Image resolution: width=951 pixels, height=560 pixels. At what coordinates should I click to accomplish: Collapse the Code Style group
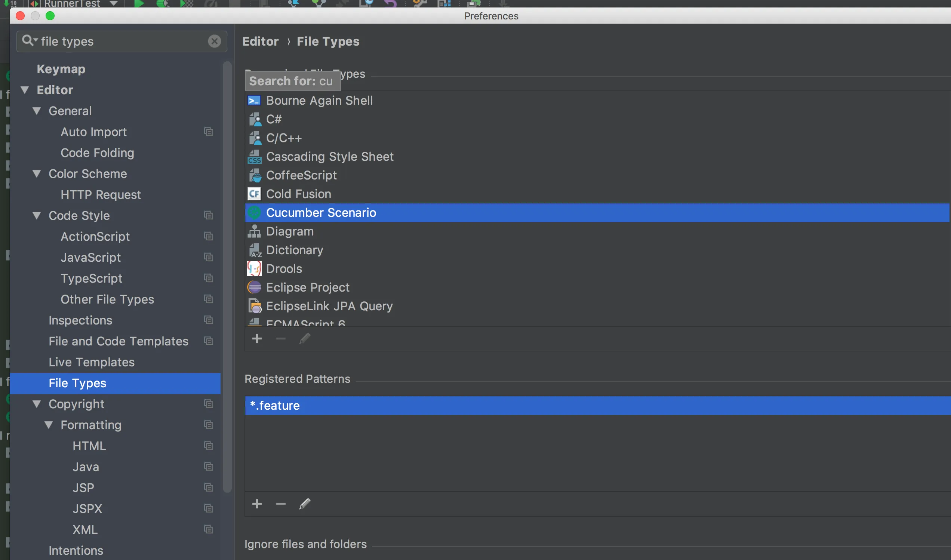[x=37, y=215]
